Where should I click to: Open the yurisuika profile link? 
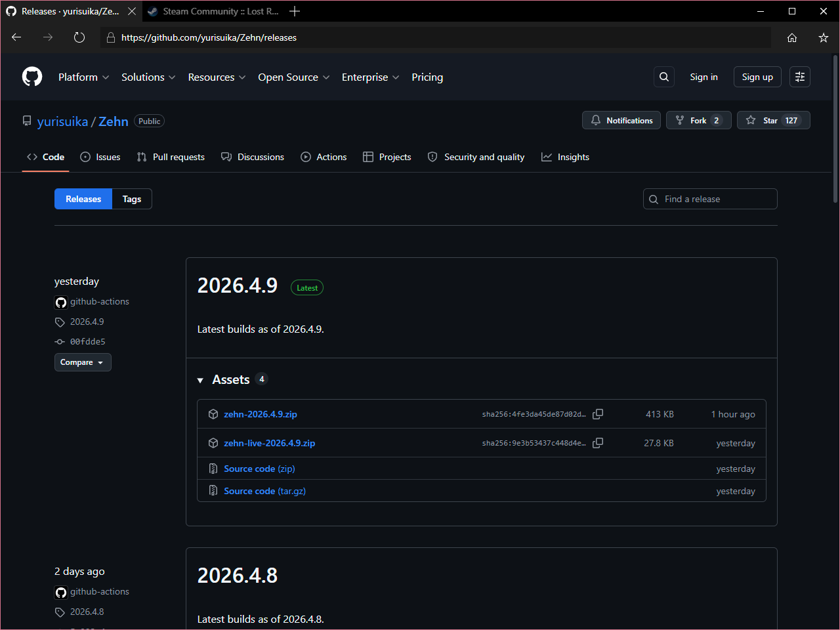[62, 121]
